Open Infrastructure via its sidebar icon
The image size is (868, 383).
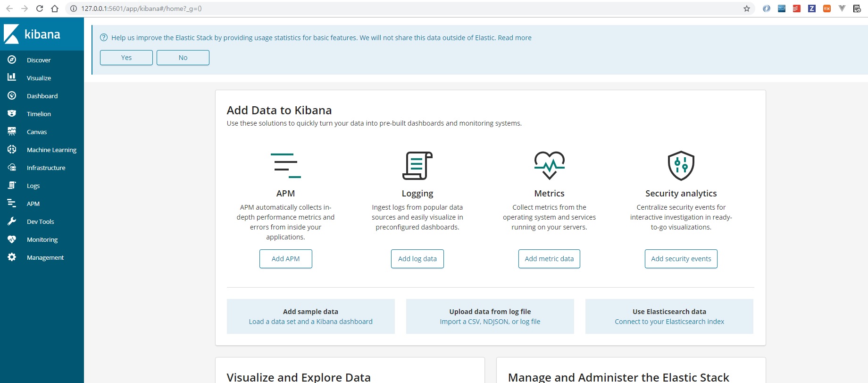tap(12, 167)
